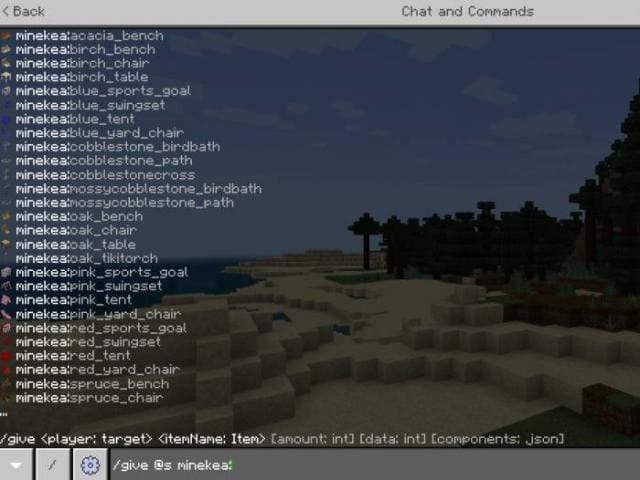The width and height of the screenshot is (640, 480).
Task: Select minekea:mossycobblestone_path suggestion
Action: pos(124,202)
